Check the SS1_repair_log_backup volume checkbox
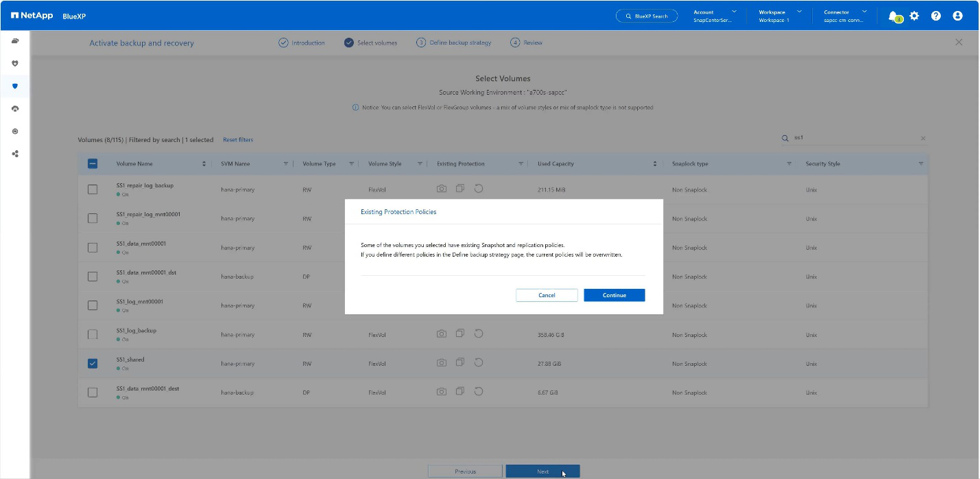The image size is (980, 479). tap(93, 189)
